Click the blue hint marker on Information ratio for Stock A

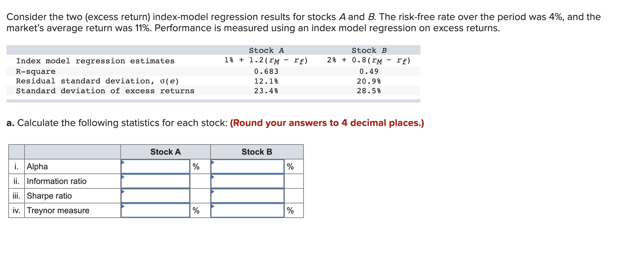tap(123, 177)
